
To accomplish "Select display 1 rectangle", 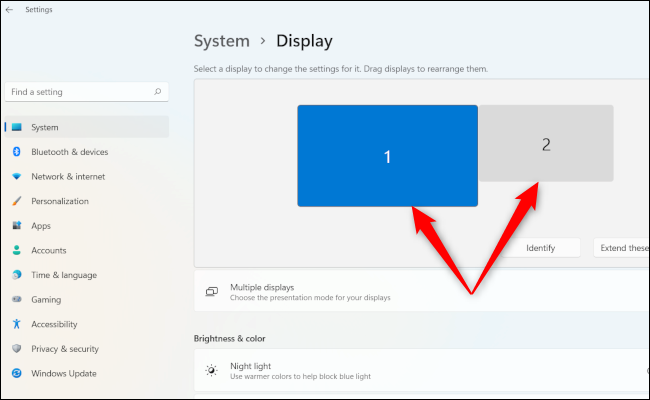I will coord(387,156).
